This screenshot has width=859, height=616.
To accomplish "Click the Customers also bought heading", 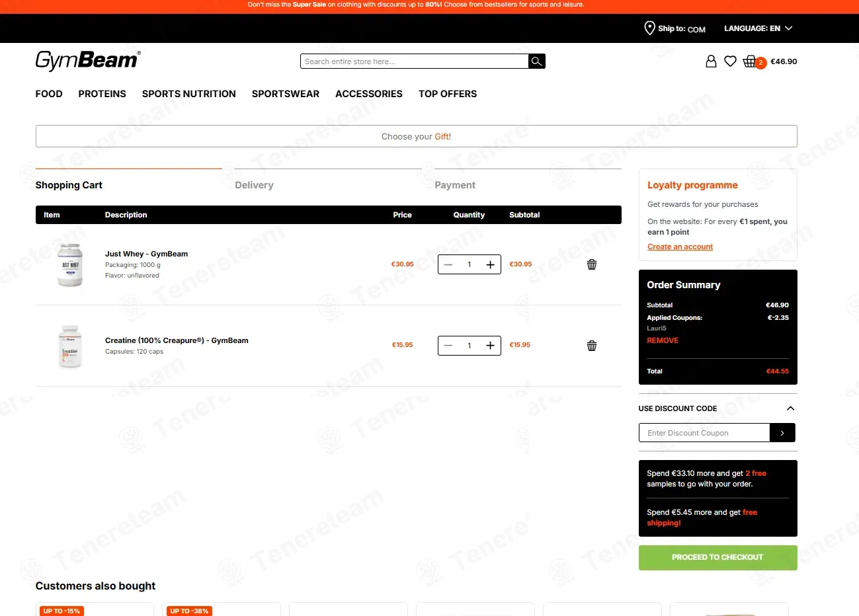I will 95,586.
